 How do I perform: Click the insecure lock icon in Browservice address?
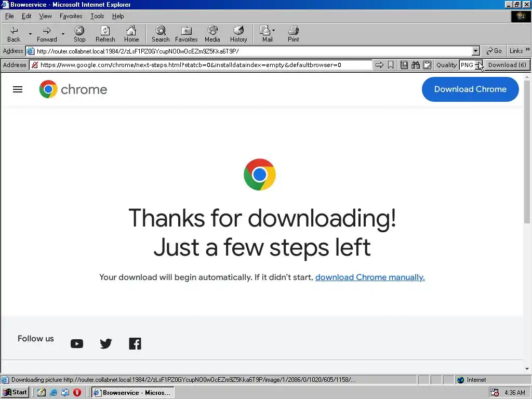[35, 65]
